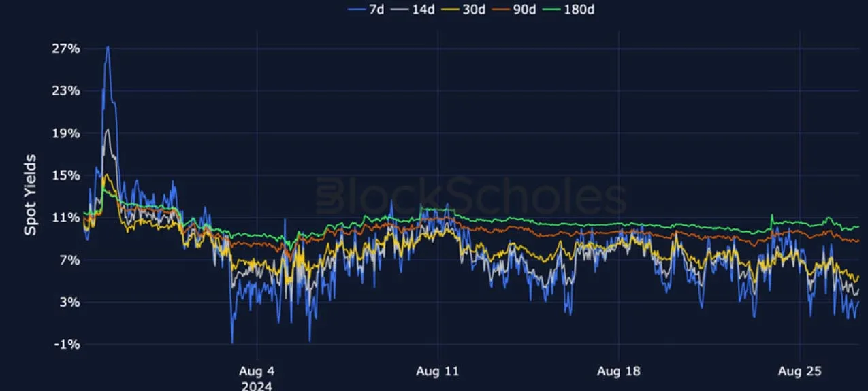Click the Aug 25 x-axis label
This screenshot has width=868, height=391.
point(799,372)
